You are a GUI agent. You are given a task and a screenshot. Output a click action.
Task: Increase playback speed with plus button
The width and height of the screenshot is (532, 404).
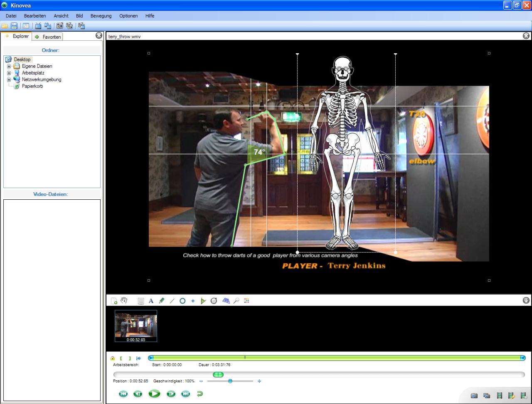coord(259,381)
